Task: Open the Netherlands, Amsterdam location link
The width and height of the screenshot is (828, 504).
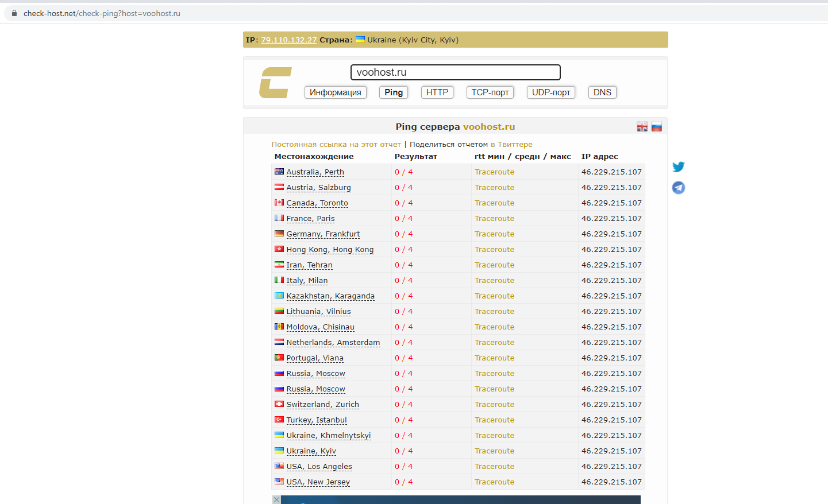Action: click(333, 343)
